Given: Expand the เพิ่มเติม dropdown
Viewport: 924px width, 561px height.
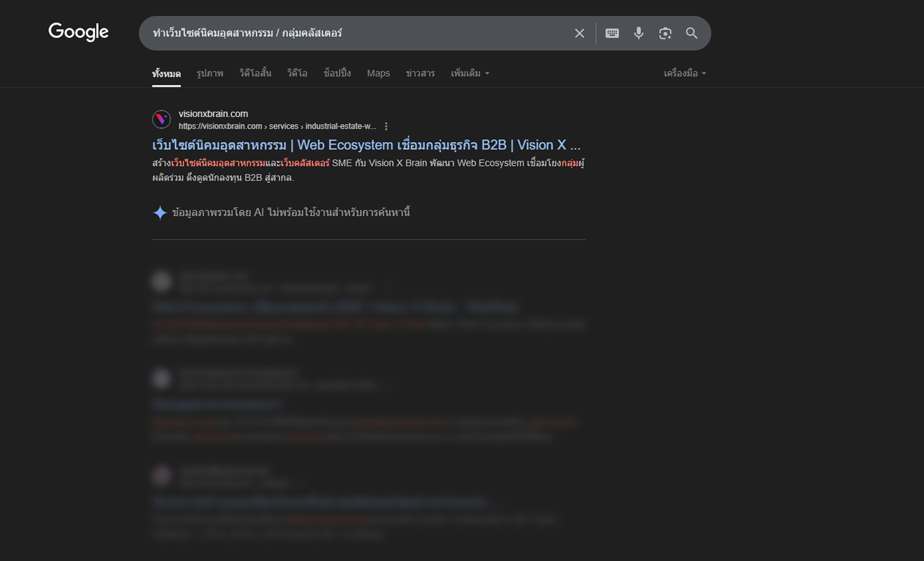Looking at the screenshot, I should click(470, 73).
